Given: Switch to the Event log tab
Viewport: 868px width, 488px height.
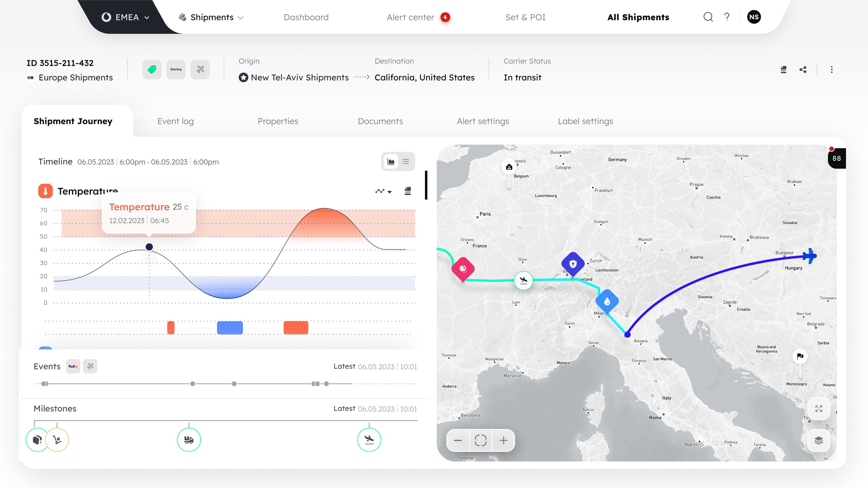Looking at the screenshot, I should pos(175,121).
